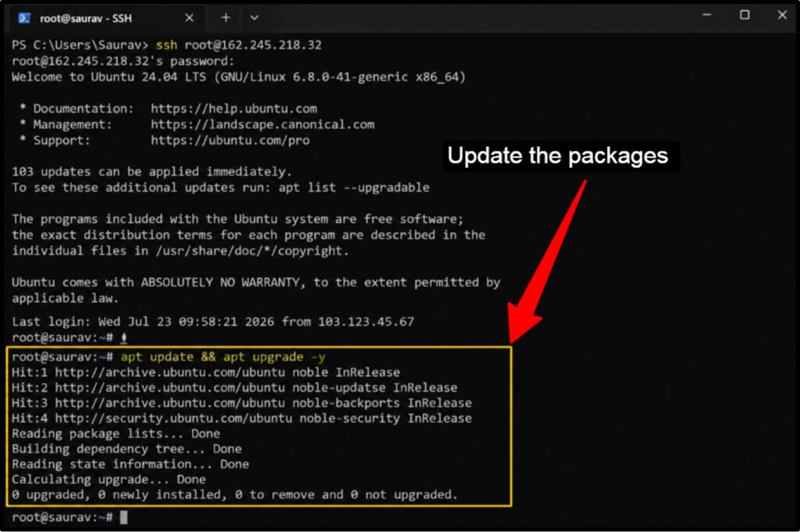
Task: Close the root@saurav - SSH tab
Action: [x=189, y=18]
